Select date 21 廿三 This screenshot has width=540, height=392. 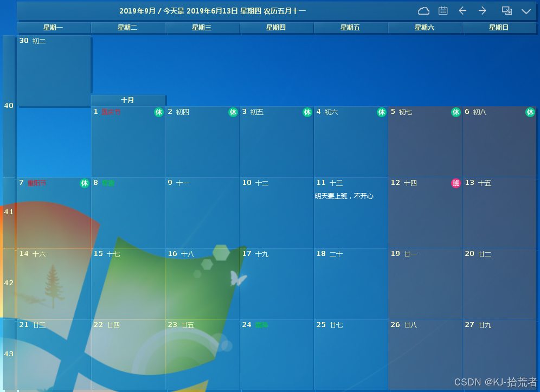(x=54, y=355)
